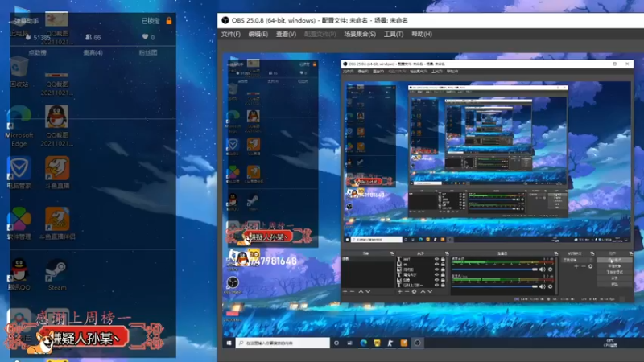Screen dimensions: 644x362
Task: Click 退出 button in mirrored OBS controls
Action: point(614,285)
